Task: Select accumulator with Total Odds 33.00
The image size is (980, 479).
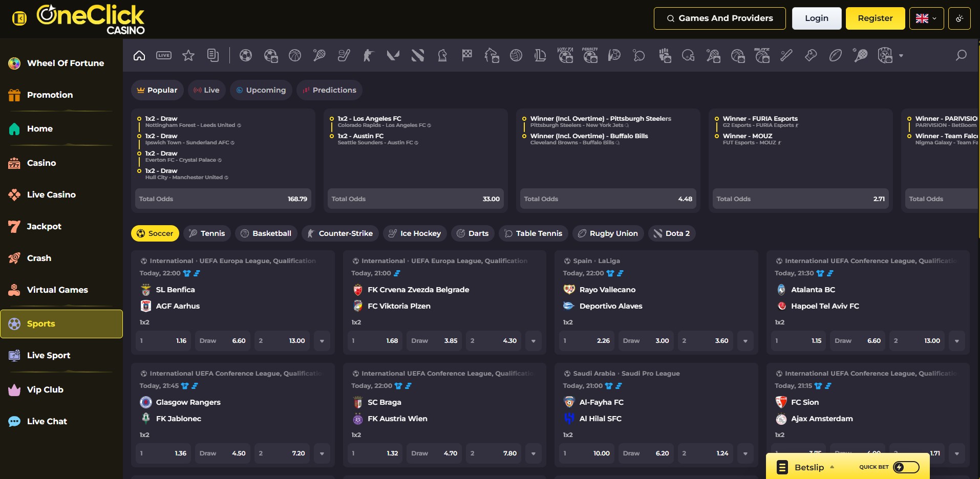Action: coord(416,199)
